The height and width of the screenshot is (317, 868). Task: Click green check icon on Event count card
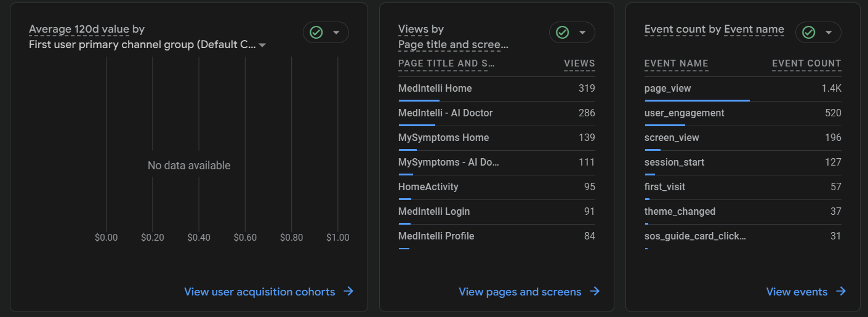[x=809, y=33]
